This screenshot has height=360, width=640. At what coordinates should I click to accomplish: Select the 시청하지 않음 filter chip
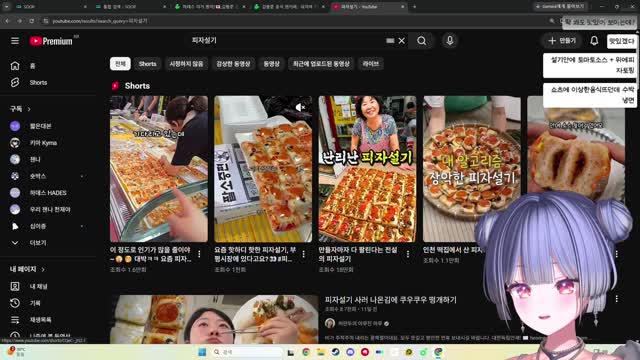tap(186, 64)
